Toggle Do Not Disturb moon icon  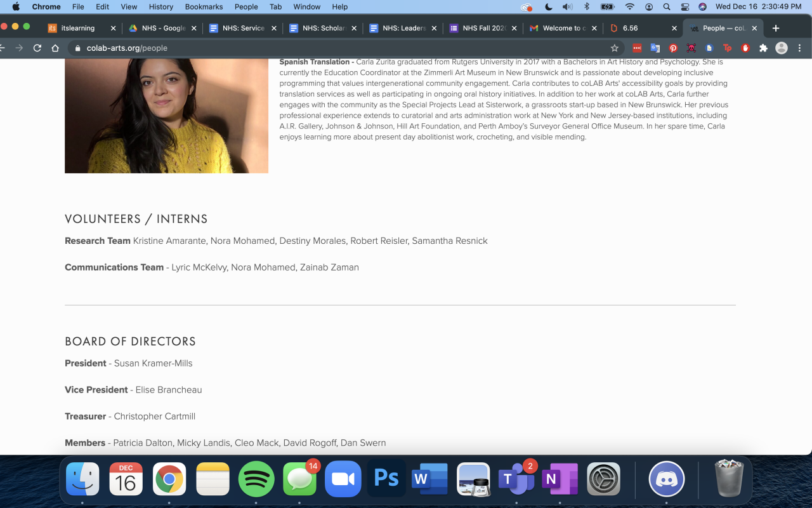click(549, 7)
